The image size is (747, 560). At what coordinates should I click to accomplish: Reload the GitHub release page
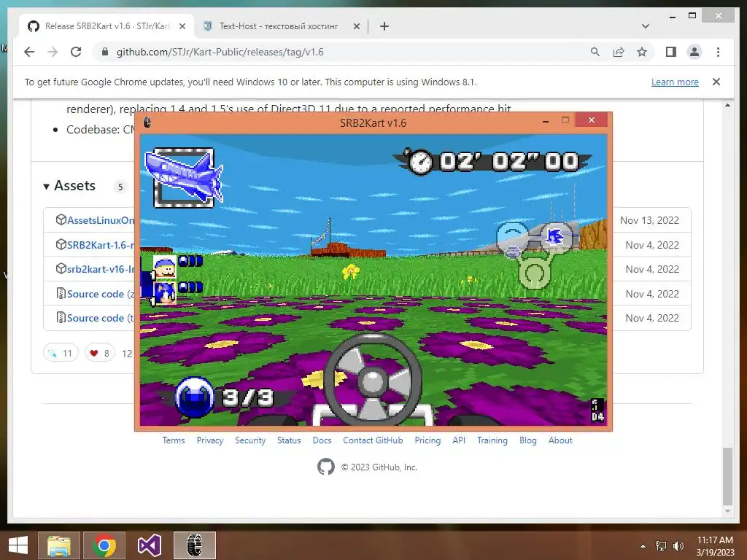(x=76, y=52)
